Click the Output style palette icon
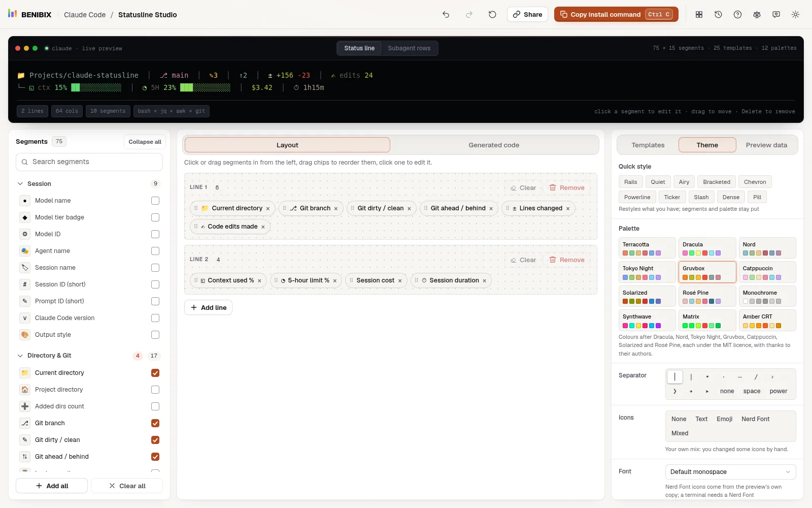Image resolution: width=812 pixels, height=508 pixels. click(25, 335)
